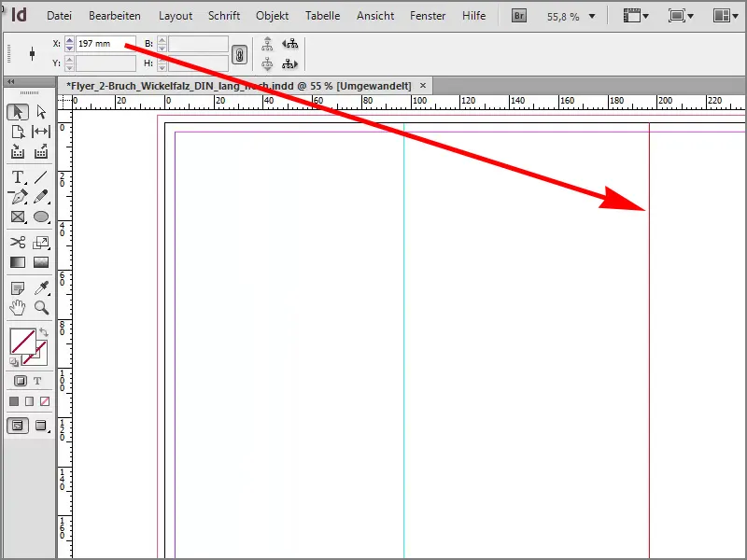
Task: Select the Page tool
Action: point(18,132)
